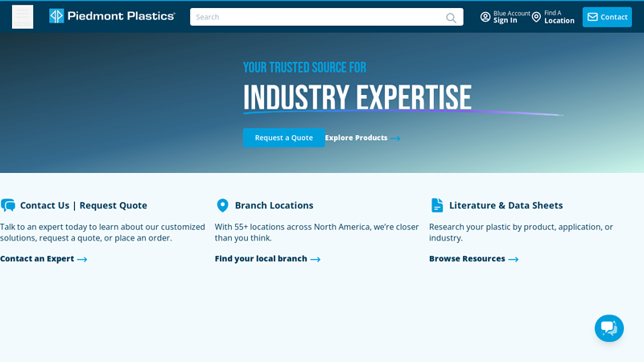This screenshot has width=644, height=362.
Task: Click the 'YOUR TRUSTED SOURCE FOR' tagline
Action: (x=304, y=68)
